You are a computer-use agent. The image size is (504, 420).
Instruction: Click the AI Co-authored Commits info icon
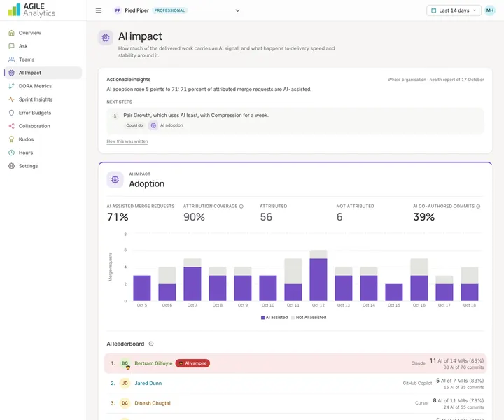click(x=478, y=206)
